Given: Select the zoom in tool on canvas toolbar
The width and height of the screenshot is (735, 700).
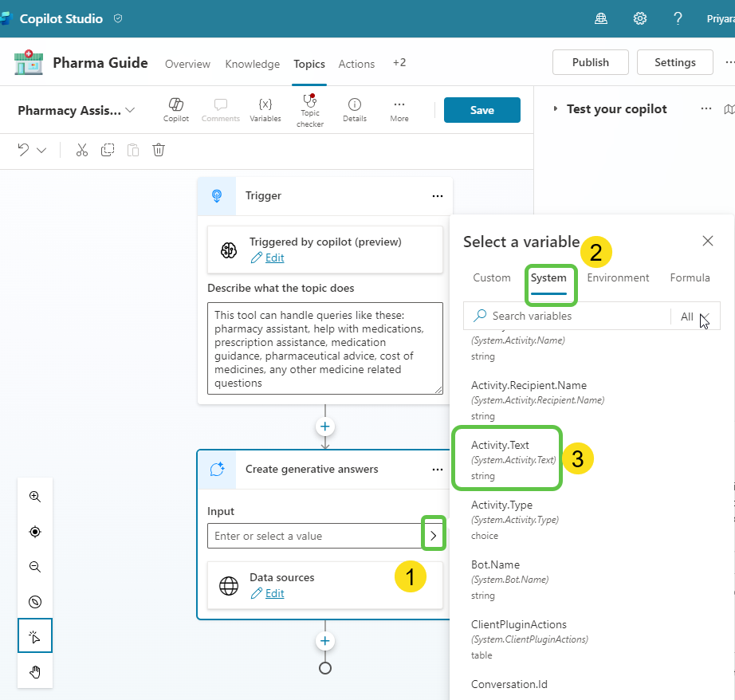Looking at the screenshot, I should [x=34, y=496].
